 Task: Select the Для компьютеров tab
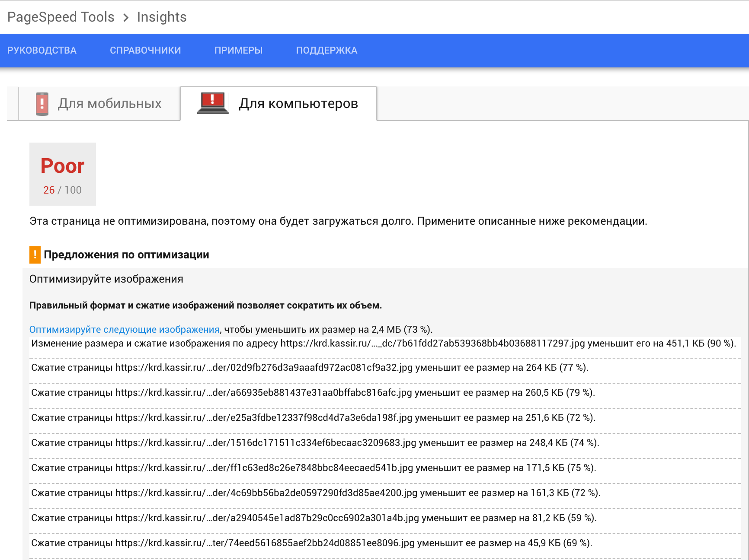point(278,104)
